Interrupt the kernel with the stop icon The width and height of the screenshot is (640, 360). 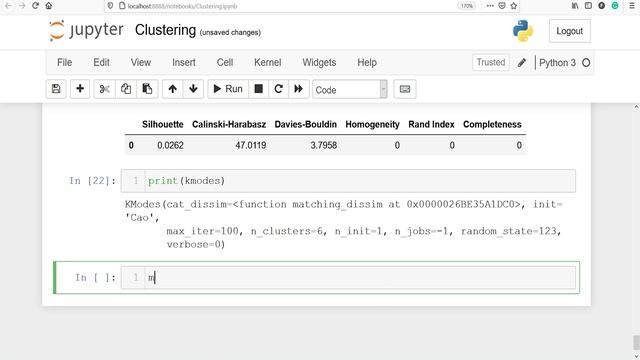258,89
